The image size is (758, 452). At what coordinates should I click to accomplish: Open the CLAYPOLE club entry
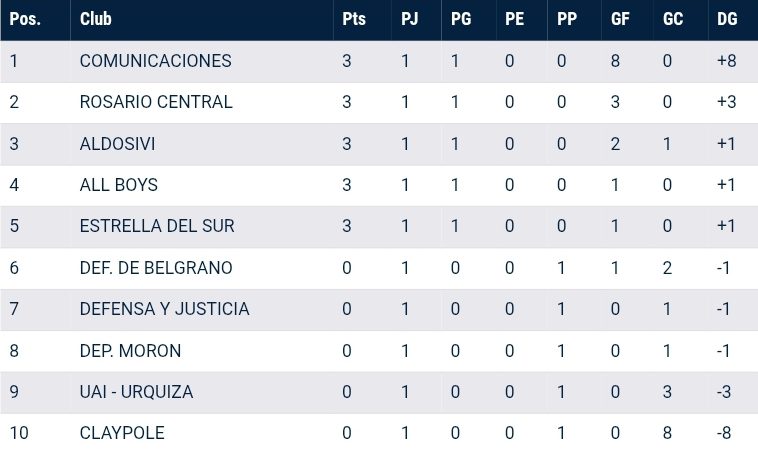point(122,433)
